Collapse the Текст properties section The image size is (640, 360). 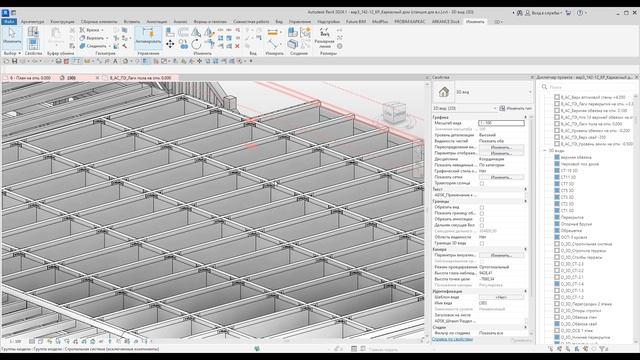pos(525,189)
